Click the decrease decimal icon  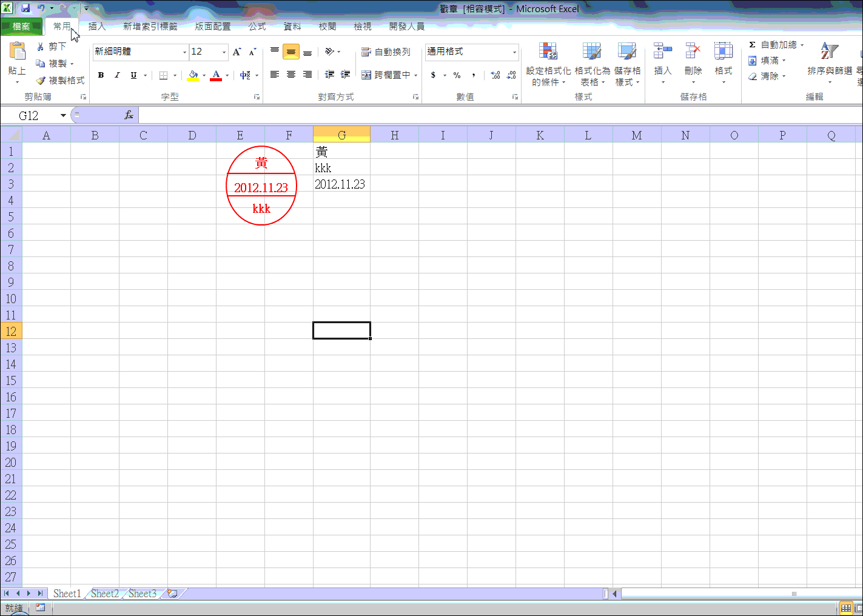[511, 75]
